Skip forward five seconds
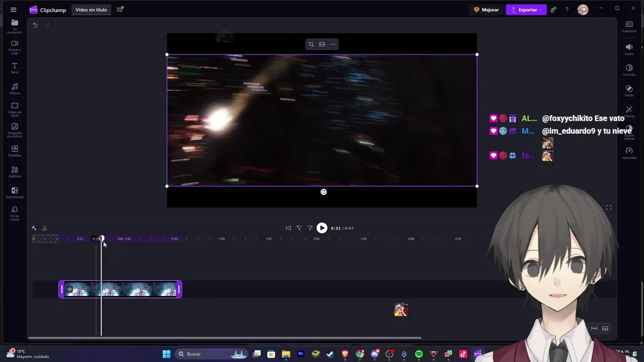Image resolution: width=644 pixels, height=362 pixels. tap(310, 228)
